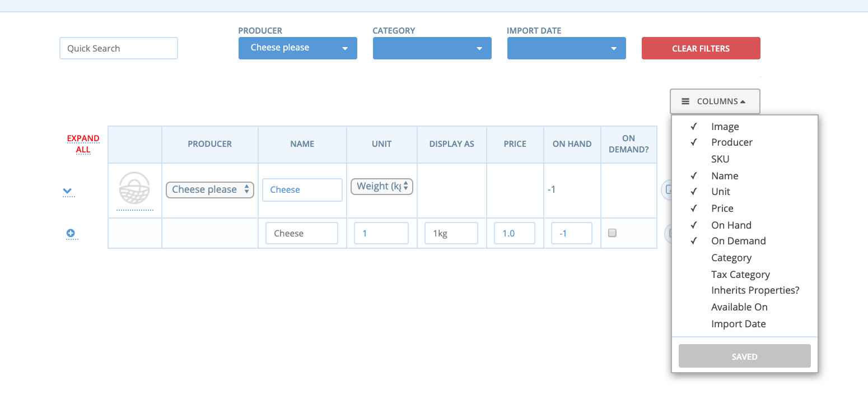868x408 pixels.
Task: Click the On Hand column header
Action: pyautogui.click(x=572, y=144)
